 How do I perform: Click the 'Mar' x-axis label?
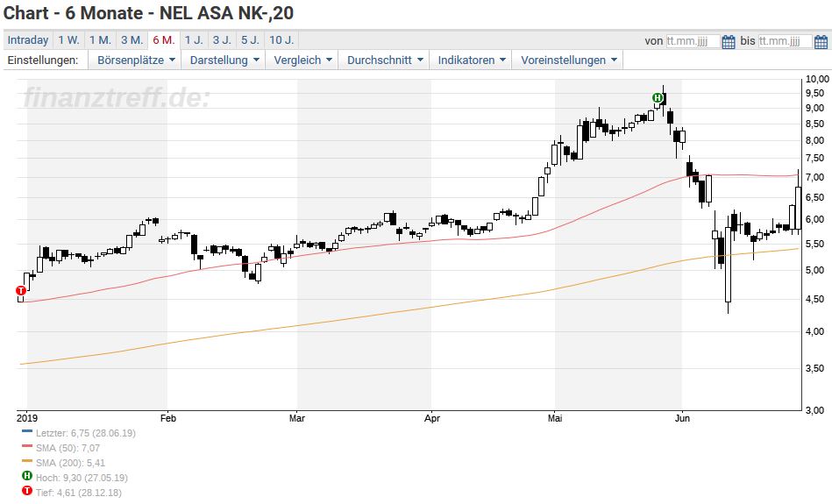(x=297, y=418)
